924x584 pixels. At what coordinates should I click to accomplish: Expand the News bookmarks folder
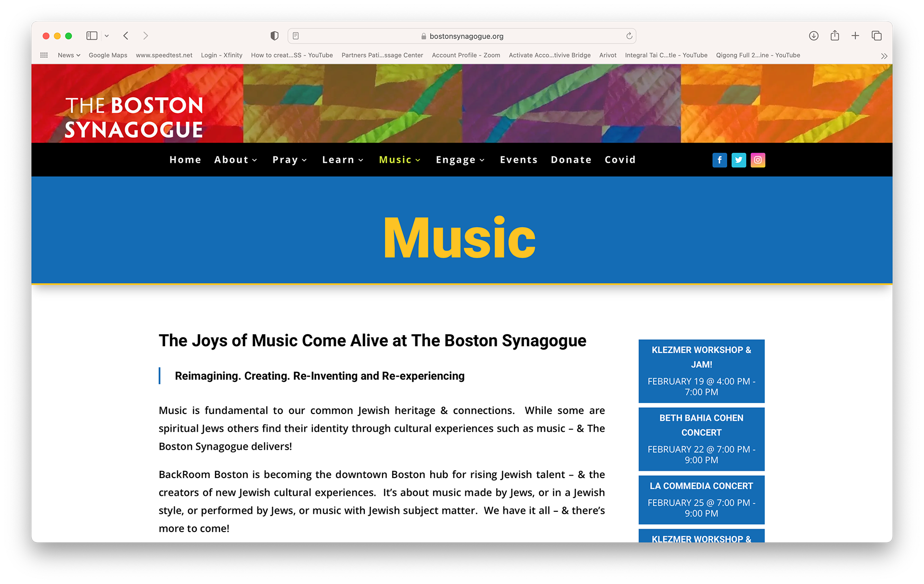[69, 55]
